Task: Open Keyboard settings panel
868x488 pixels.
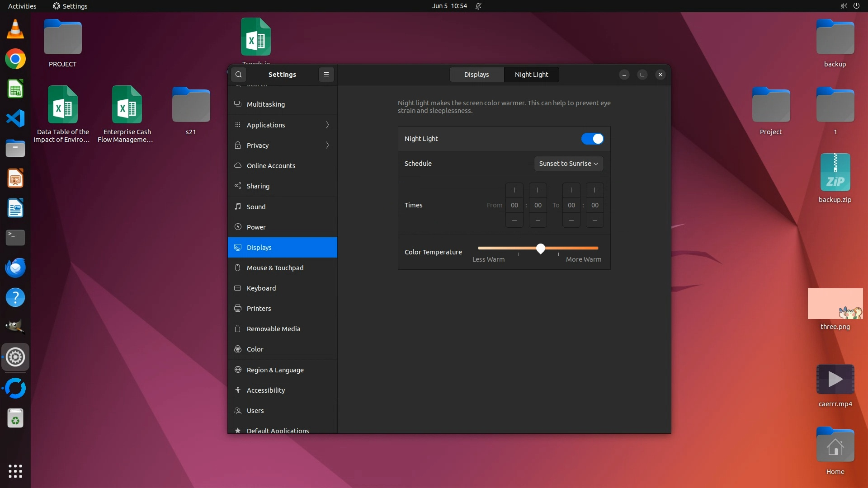Action: coord(261,288)
